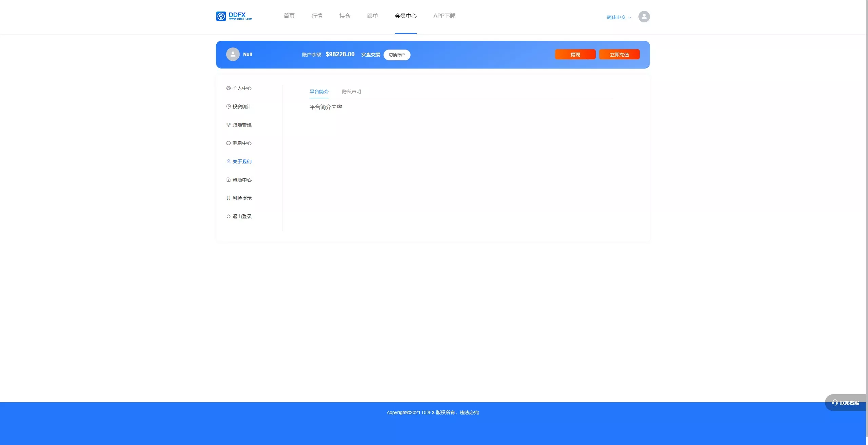This screenshot has height=445, width=868.
Task: Click the Null profile avatar in banner
Action: coord(233,54)
